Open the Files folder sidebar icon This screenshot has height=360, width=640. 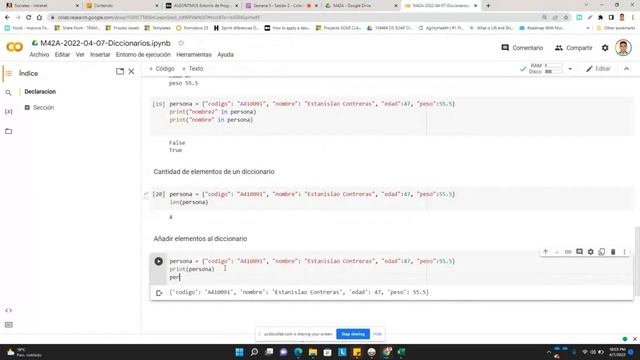(x=9, y=131)
